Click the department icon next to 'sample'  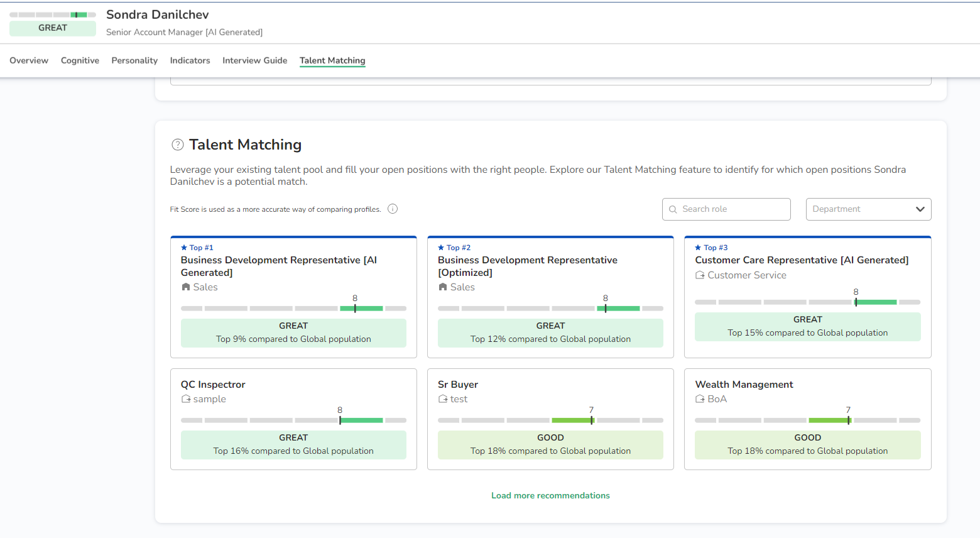(186, 399)
